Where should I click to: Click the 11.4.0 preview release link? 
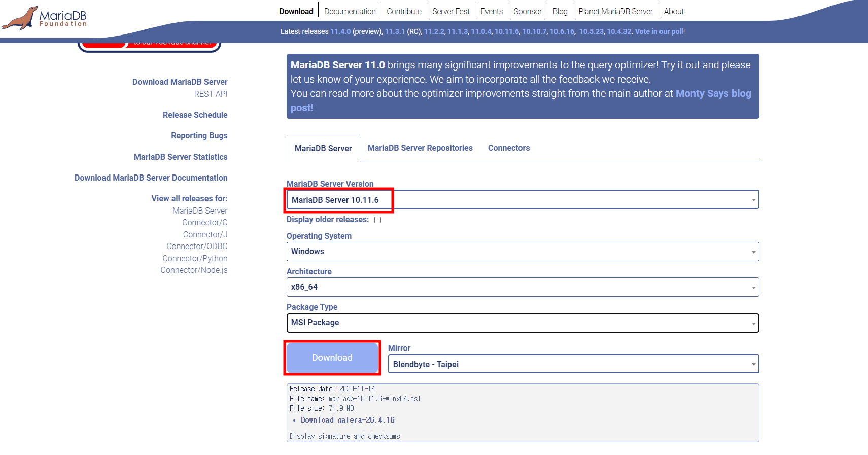click(x=340, y=31)
